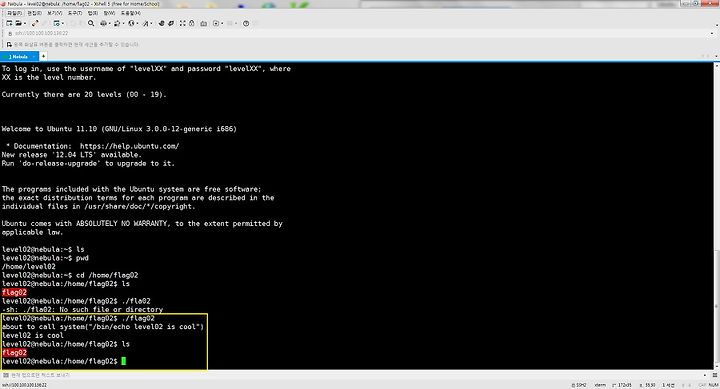
Task: Expand the globe encoding dropdown arrow
Action: point(137,23)
